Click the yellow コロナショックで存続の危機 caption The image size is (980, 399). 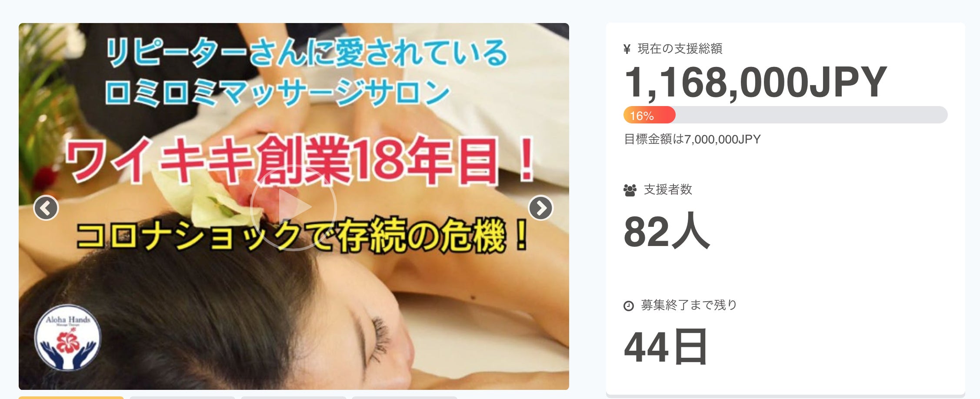303,236
